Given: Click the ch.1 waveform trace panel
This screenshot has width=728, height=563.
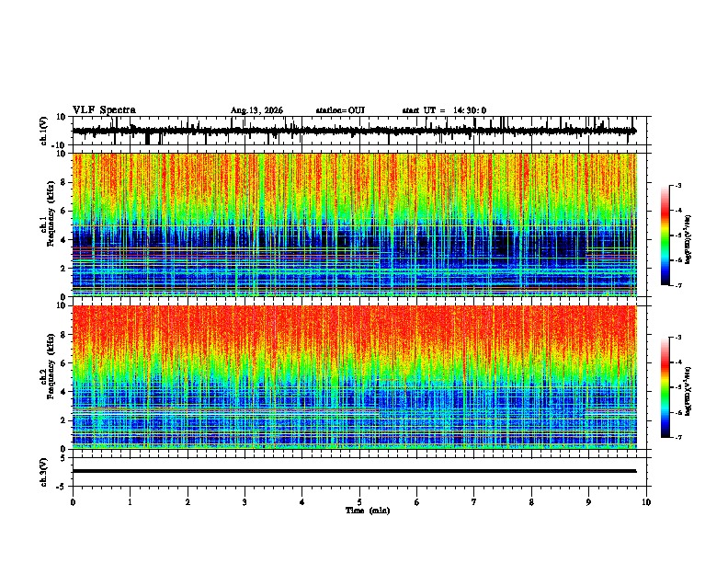Looking at the screenshot, I should pyautogui.click(x=359, y=131).
